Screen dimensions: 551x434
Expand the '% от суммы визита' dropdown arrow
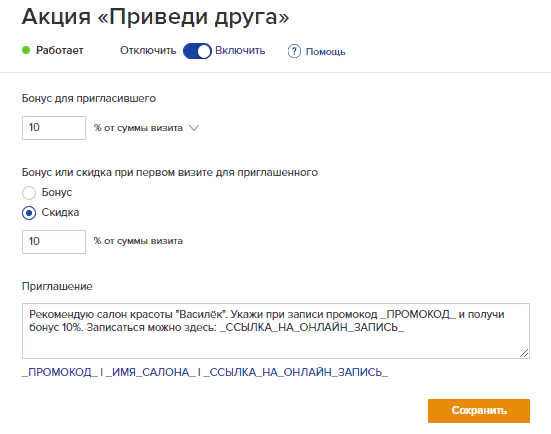(x=194, y=128)
